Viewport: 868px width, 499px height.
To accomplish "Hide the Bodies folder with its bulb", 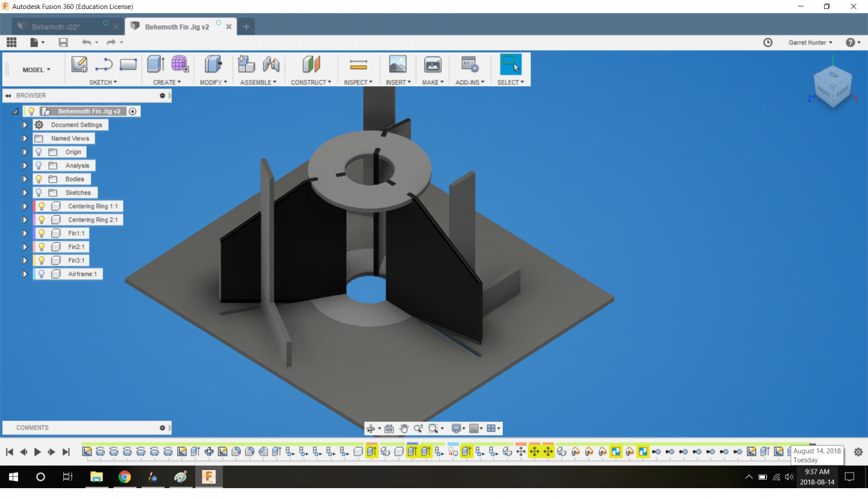I will (x=39, y=179).
